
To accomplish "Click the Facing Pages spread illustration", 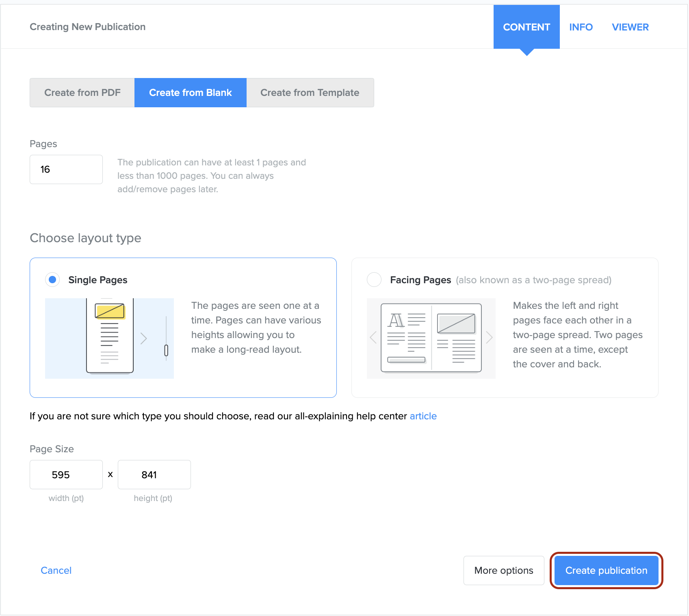I will (x=431, y=338).
